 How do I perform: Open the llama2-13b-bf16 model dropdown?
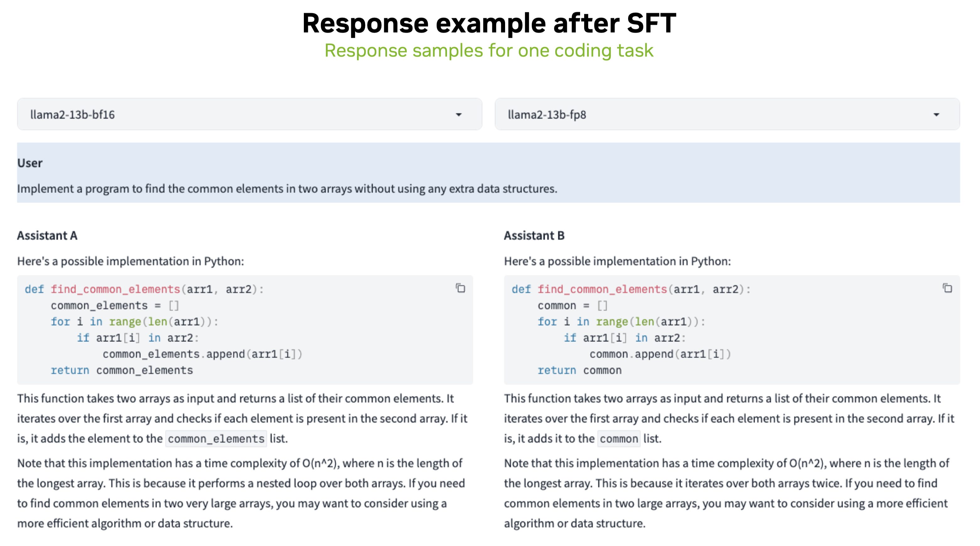tap(250, 114)
